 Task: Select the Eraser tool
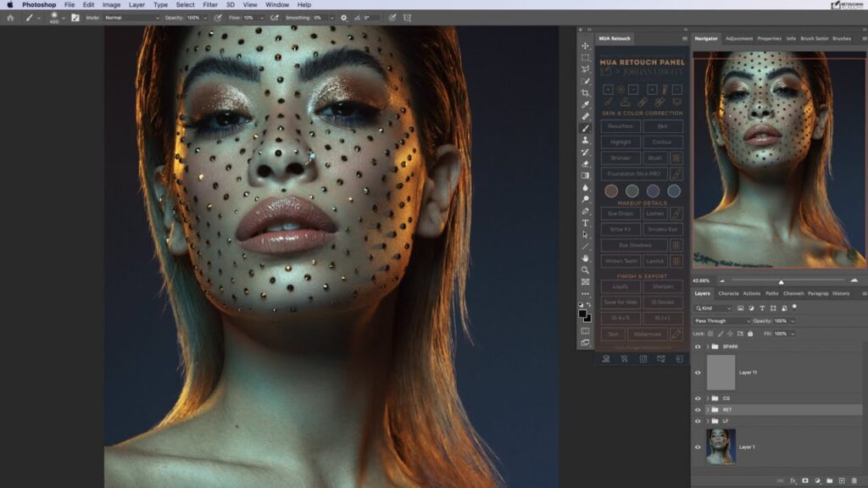click(585, 164)
